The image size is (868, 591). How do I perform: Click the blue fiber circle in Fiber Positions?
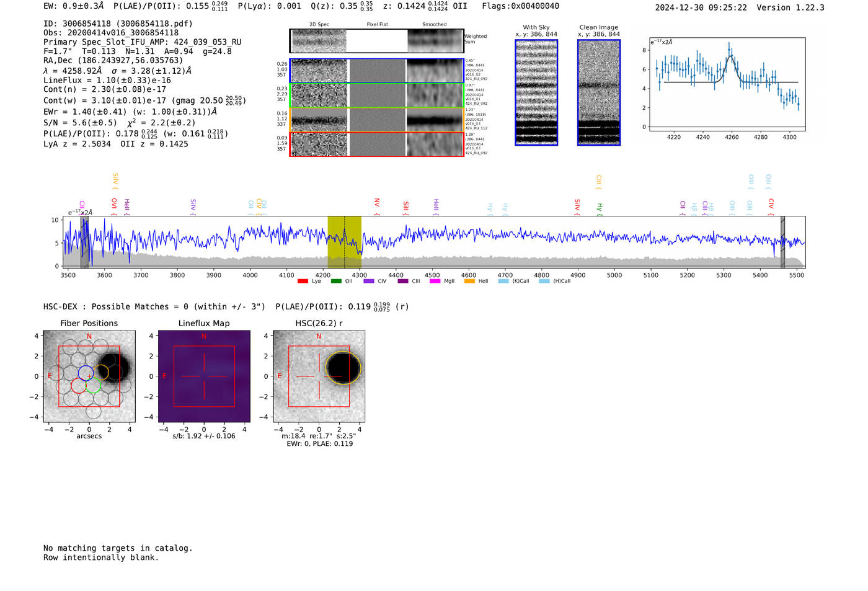[x=86, y=373]
